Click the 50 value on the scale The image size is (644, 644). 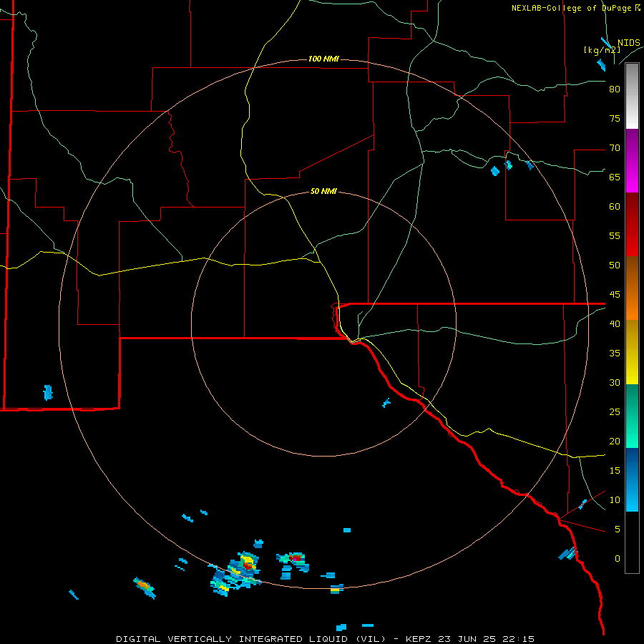615,265
